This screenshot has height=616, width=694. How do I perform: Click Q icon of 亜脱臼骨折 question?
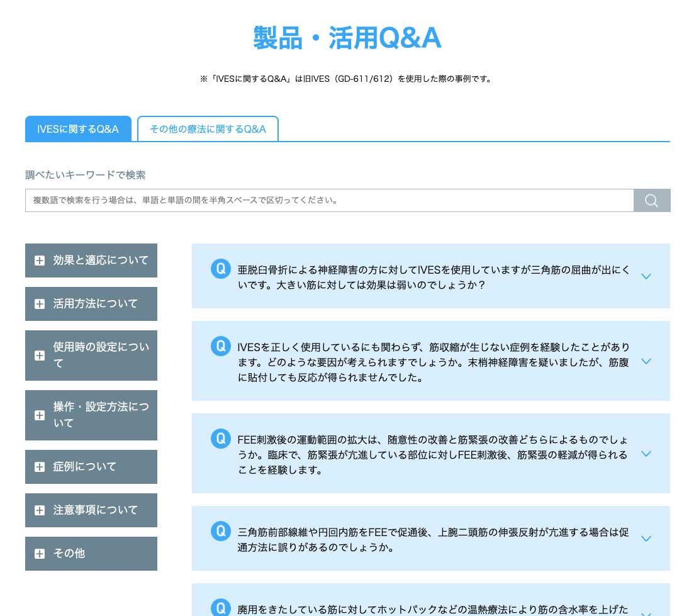[221, 269]
